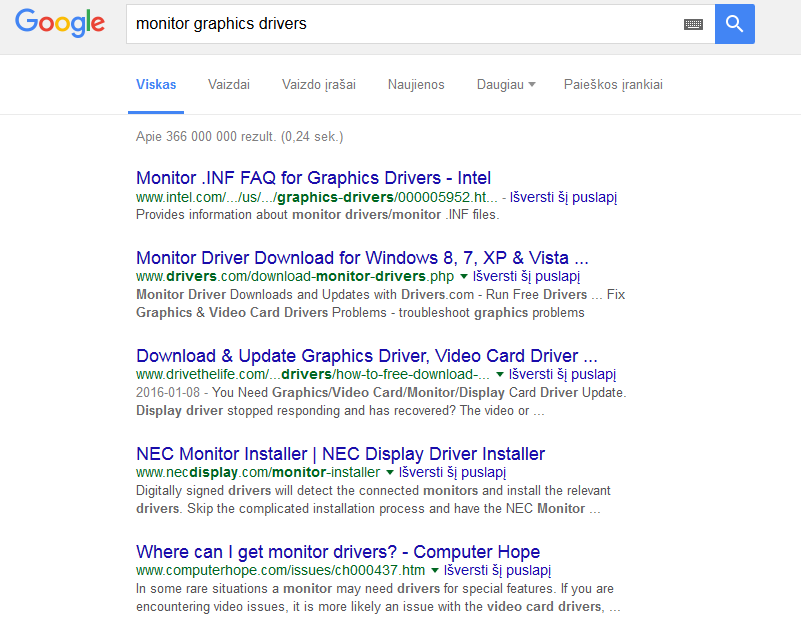Image resolution: width=801 pixels, height=624 pixels.
Task: Open the Vaizdo įrašai tab
Action: click(x=319, y=84)
